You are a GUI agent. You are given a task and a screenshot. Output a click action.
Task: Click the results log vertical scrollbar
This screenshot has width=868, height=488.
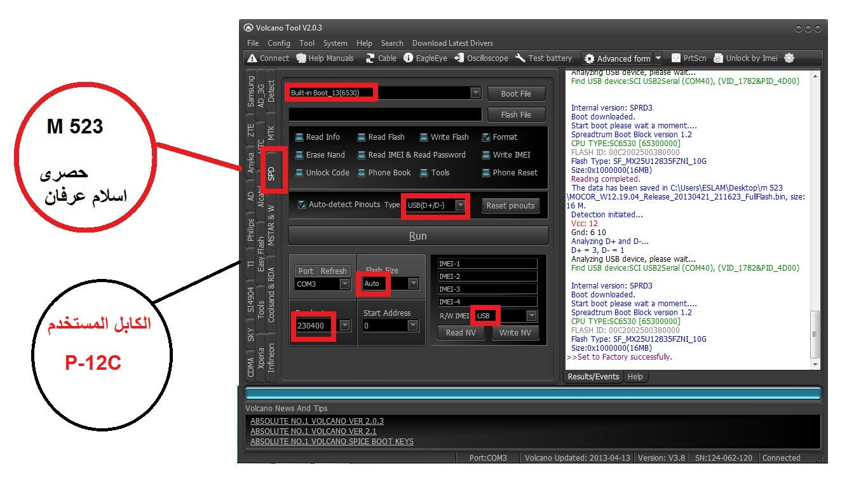pyautogui.click(x=815, y=220)
